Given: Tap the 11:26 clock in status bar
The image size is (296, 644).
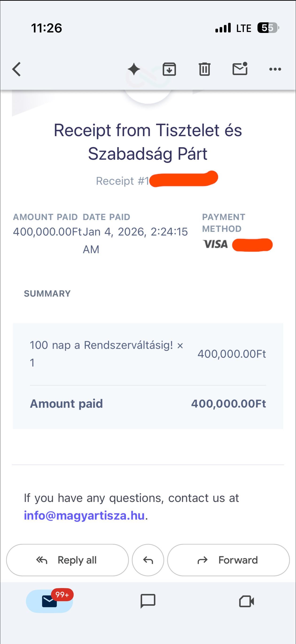Looking at the screenshot, I should pyautogui.click(x=47, y=28).
